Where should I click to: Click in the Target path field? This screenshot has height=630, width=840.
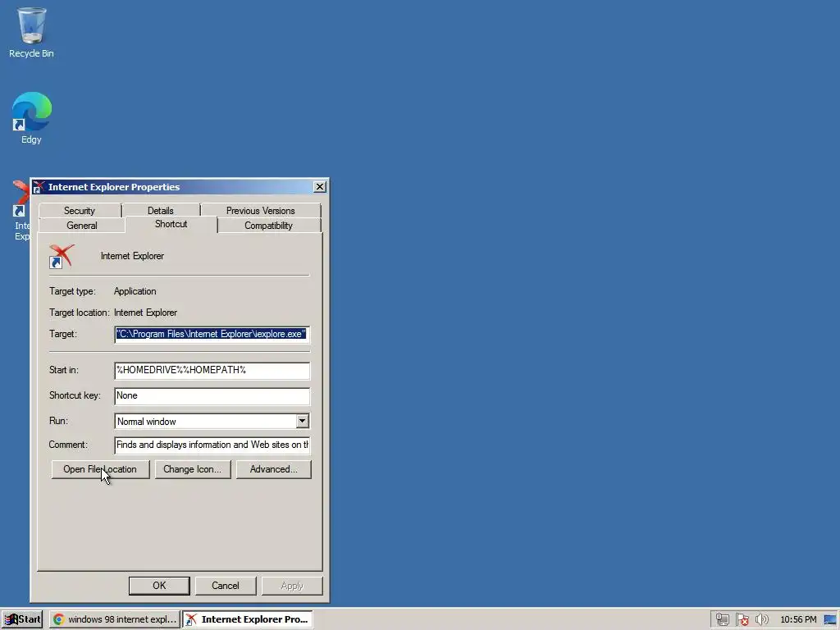[x=212, y=335]
